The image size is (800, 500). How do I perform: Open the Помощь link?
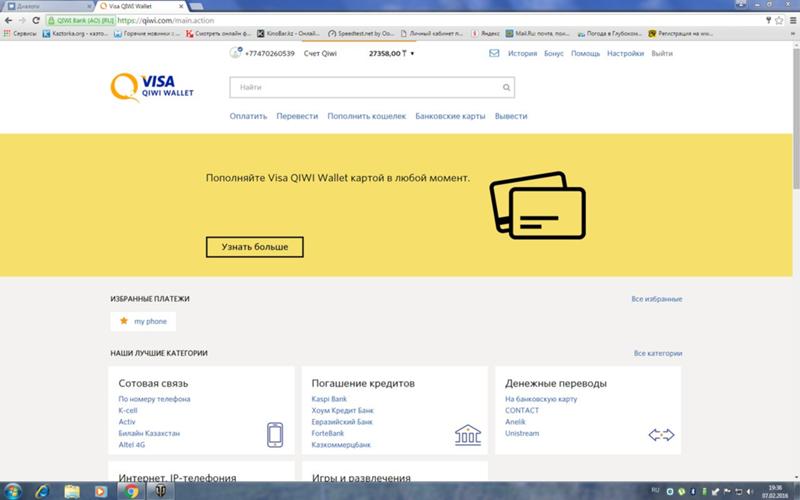point(585,53)
